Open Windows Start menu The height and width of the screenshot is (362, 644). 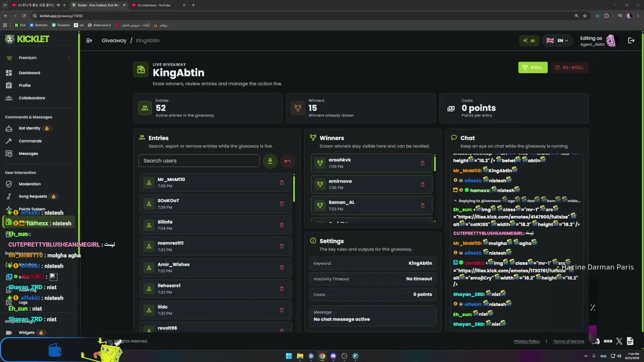click(x=289, y=356)
